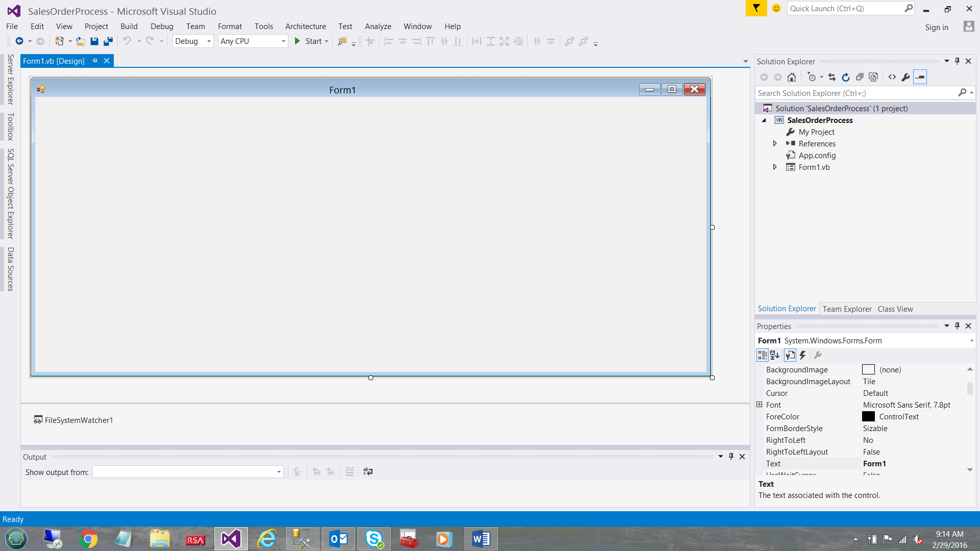The image size is (980, 551).
Task: Toggle auto-hide pin on Solution Explorer
Action: click(957, 61)
